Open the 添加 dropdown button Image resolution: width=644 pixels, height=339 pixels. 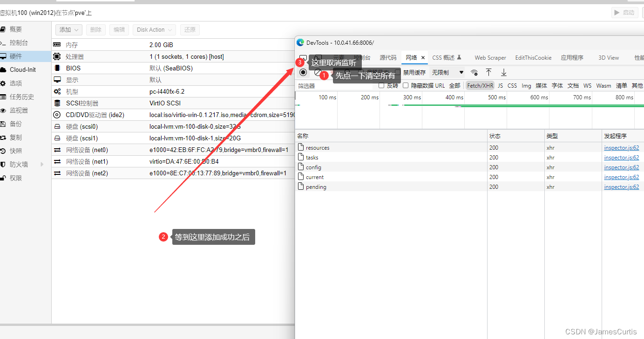coord(69,29)
